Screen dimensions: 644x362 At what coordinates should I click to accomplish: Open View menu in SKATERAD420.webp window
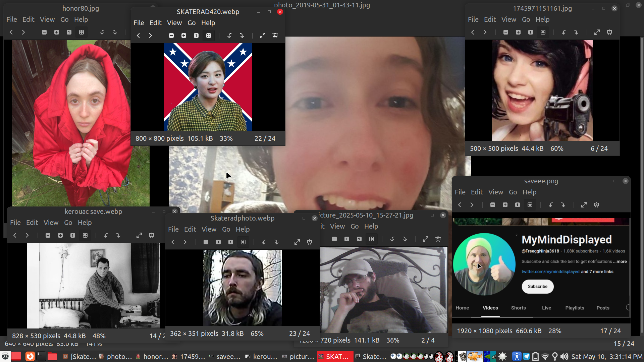(174, 23)
